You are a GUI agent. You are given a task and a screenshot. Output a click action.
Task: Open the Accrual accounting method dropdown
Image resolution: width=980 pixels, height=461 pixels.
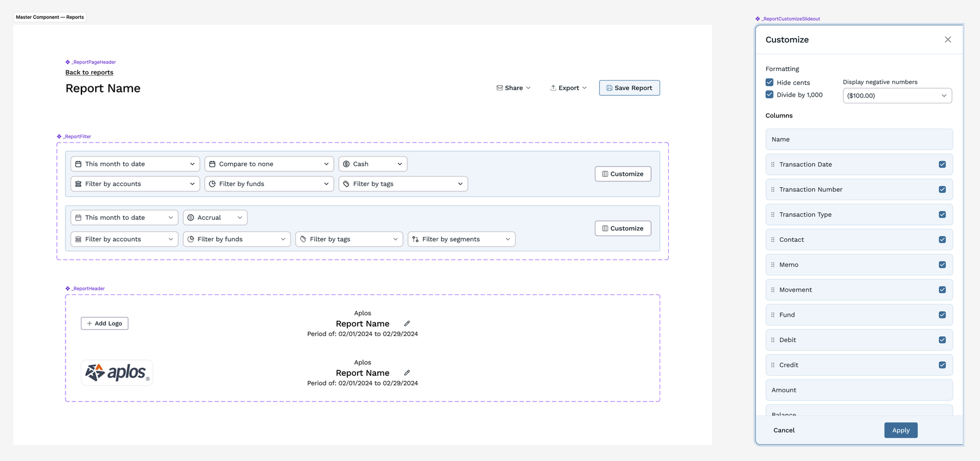click(x=215, y=217)
